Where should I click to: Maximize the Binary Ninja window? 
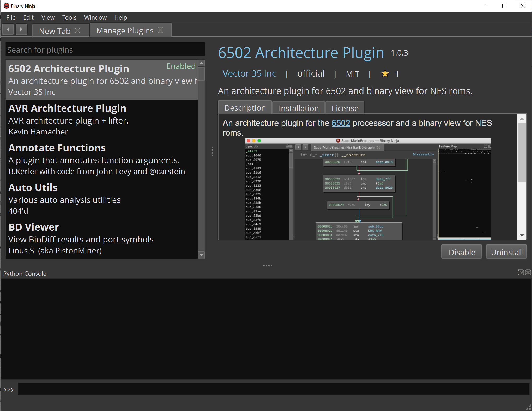coord(504,6)
